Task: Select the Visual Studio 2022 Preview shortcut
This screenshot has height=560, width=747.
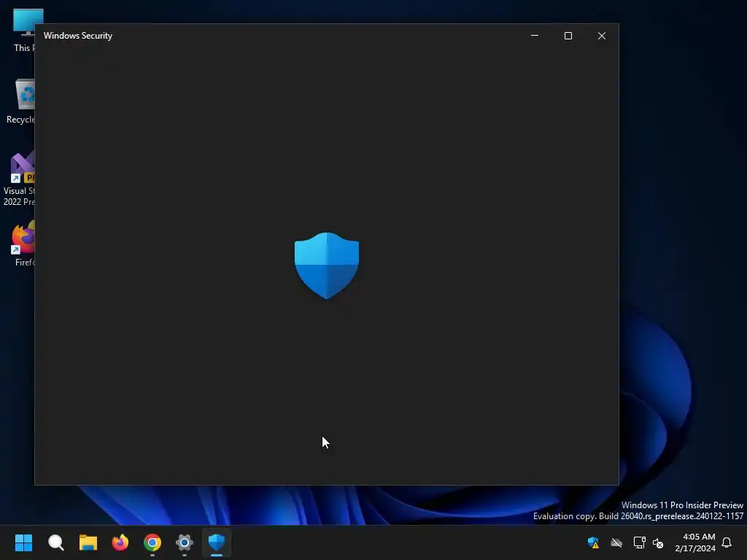Action: tap(19, 179)
